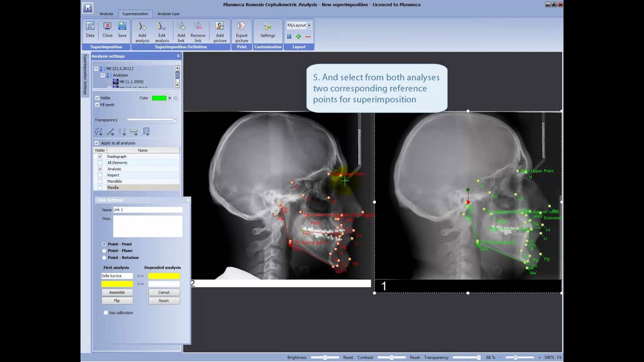Image resolution: width=644 pixels, height=362 pixels.
Task: Adjust the Contrast slider
Action: coord(391,357)
